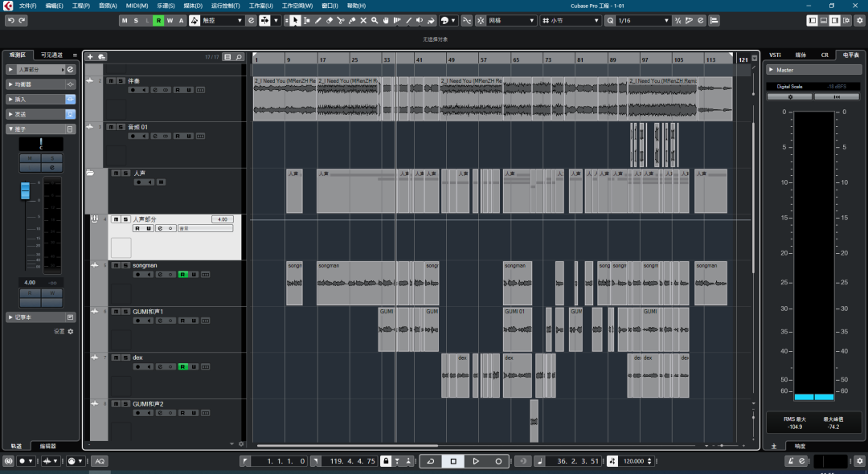Click the Redo arrow in toolbar
This screenshot has height=474, width=868.
(23, 20)
